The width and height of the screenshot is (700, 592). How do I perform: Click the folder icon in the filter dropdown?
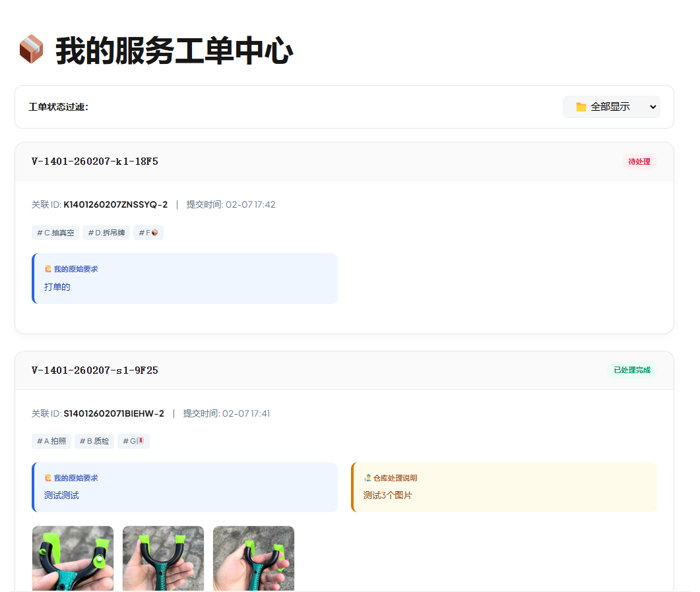click(581, 107)
